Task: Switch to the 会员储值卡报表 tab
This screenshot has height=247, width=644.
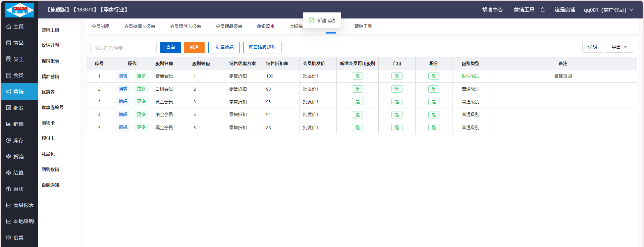Action: pos(140,26)
